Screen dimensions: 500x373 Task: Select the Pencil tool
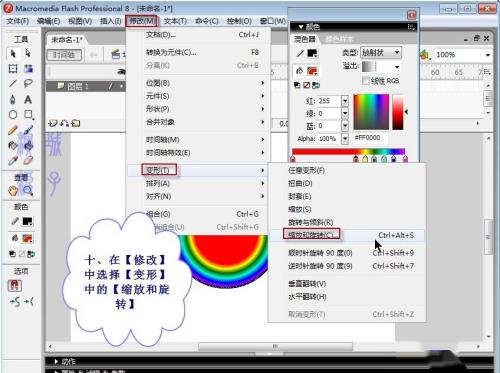point(13,130)
